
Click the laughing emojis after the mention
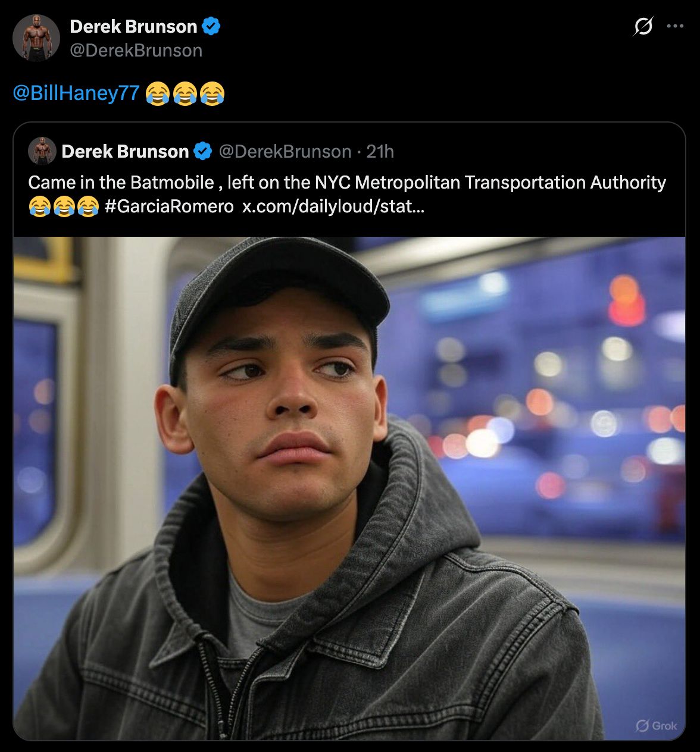coord(185,93)
